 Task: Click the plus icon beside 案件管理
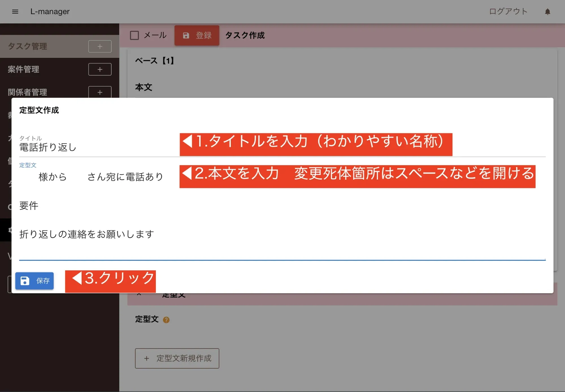(x=100, y=69)
